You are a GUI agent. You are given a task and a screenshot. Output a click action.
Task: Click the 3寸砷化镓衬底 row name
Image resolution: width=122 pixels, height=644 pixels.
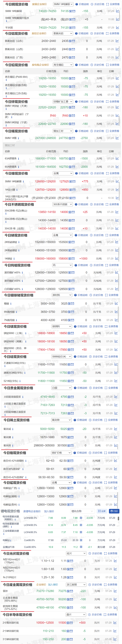[11, 639]
